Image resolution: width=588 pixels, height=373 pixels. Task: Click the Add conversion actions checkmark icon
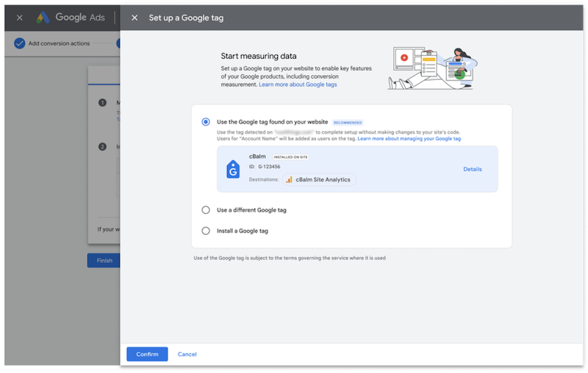click(x=20, y=43)
